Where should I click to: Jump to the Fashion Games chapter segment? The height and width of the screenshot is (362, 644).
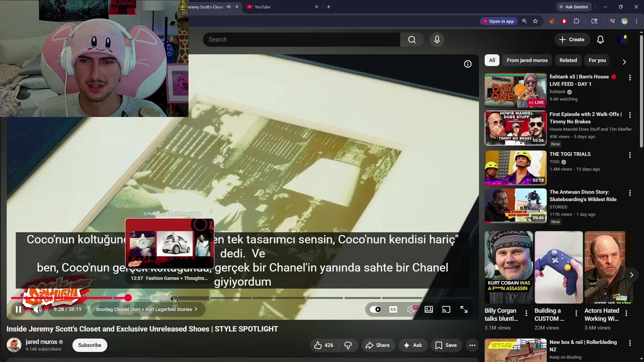[180, 298]
